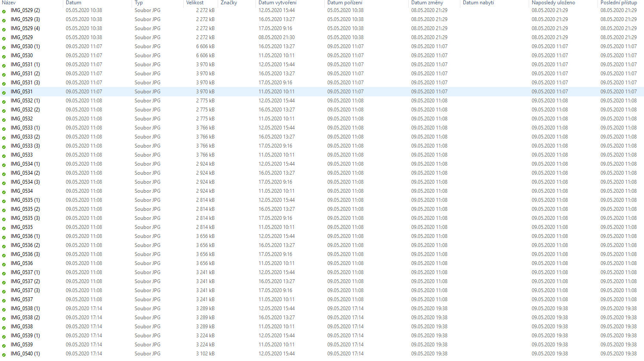Click 2 272 kB size of IMG_0529 (2)

[x=205, y=10]
